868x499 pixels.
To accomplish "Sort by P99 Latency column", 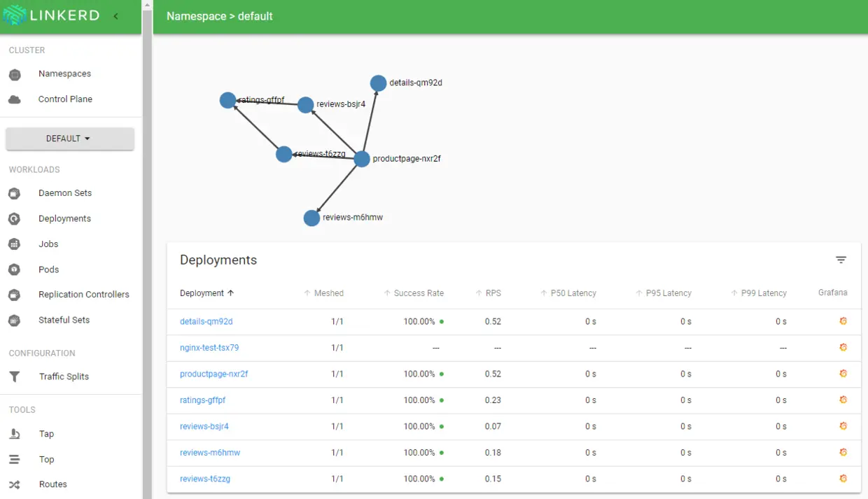I will (758, 293).
